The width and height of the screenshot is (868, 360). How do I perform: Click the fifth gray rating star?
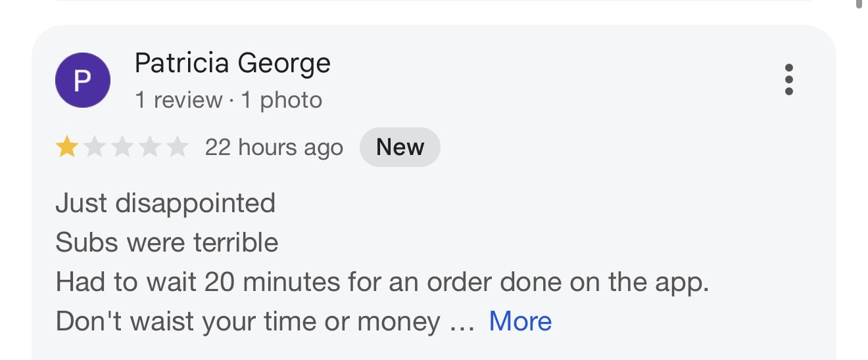coord(177,147)
